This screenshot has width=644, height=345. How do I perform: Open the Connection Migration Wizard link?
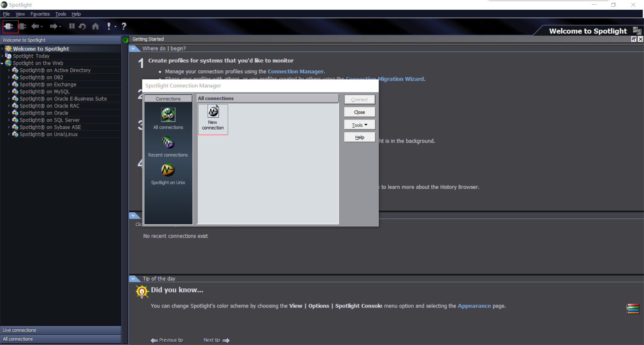[385, 79]
